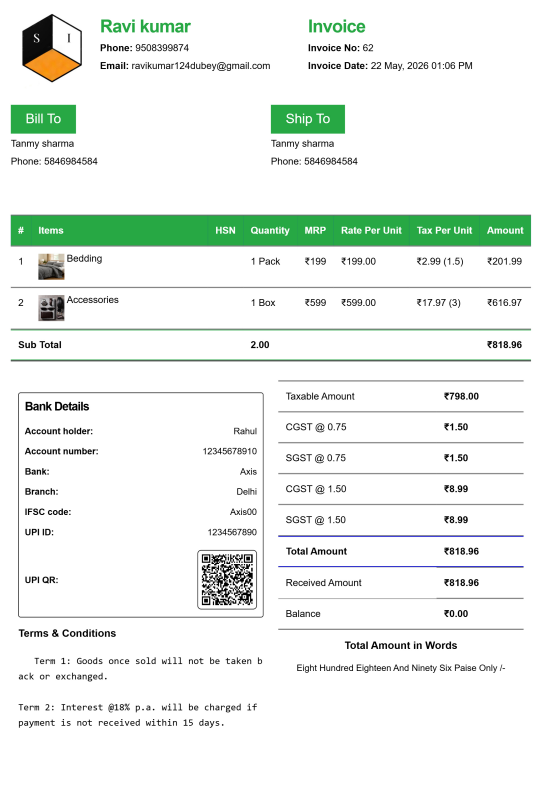Image resolution: width=540 pixels, height=791 pixels.
Task: Click the ₹199 MRP value
Action: (x=315, y=261)
